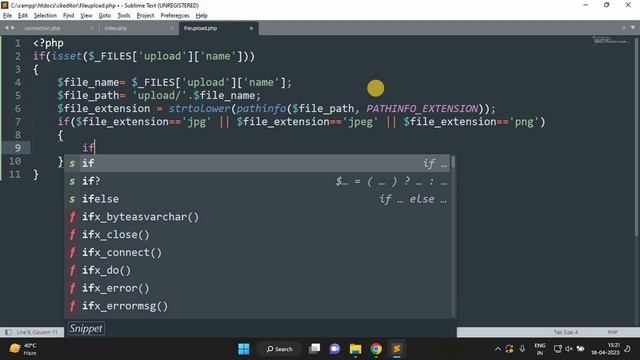640x360 pixels.
Task: Close the connection.php tab
Action: (92, 28)
